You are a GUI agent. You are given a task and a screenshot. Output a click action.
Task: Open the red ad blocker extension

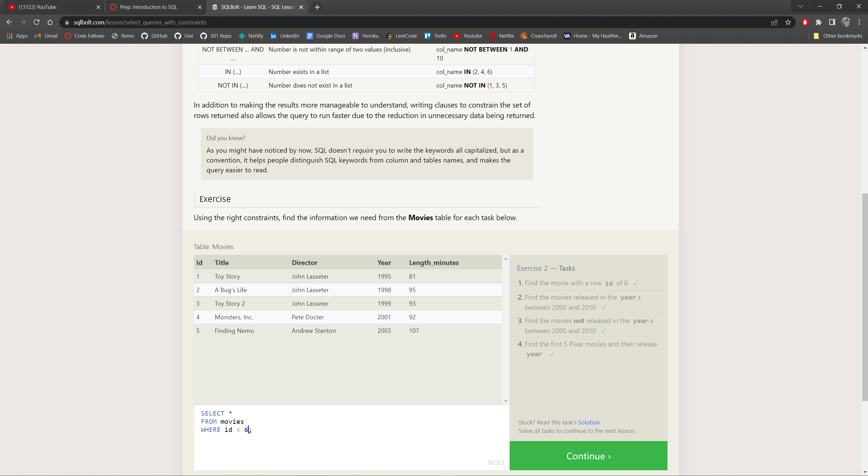[805, 22]
